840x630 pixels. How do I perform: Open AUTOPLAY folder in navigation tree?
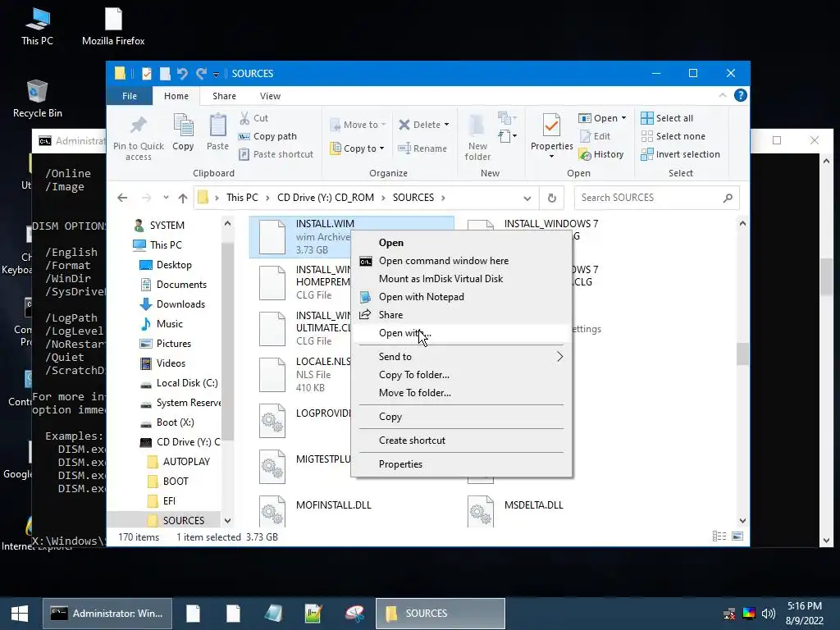[186, 462]
